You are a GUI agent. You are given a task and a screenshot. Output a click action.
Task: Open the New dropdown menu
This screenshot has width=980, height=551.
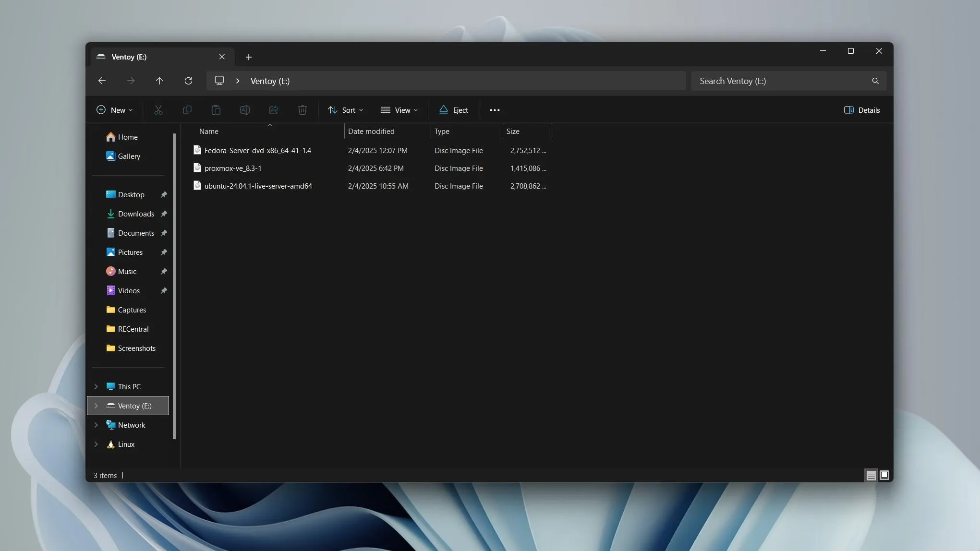[114, 110]
